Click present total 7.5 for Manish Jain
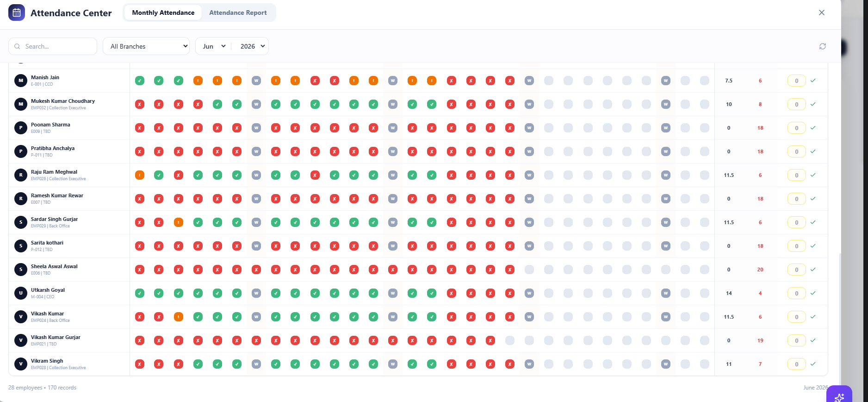The image size is (868, 402). (x=729, y=81)
